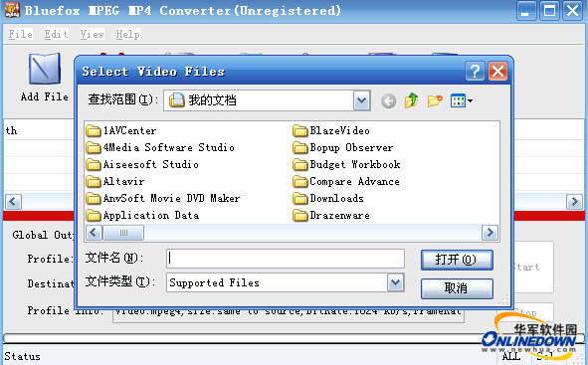Image resolution: width=588 pixels, height=365 pixels.
Task: Select the Downloads folder
Action: [328, 198]
